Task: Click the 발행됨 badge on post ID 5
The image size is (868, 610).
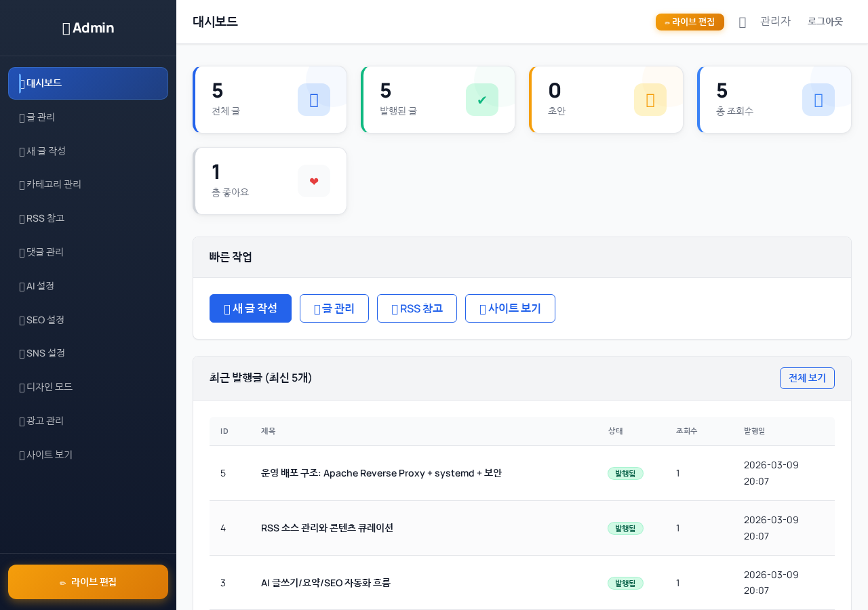Action: [625, 473]
